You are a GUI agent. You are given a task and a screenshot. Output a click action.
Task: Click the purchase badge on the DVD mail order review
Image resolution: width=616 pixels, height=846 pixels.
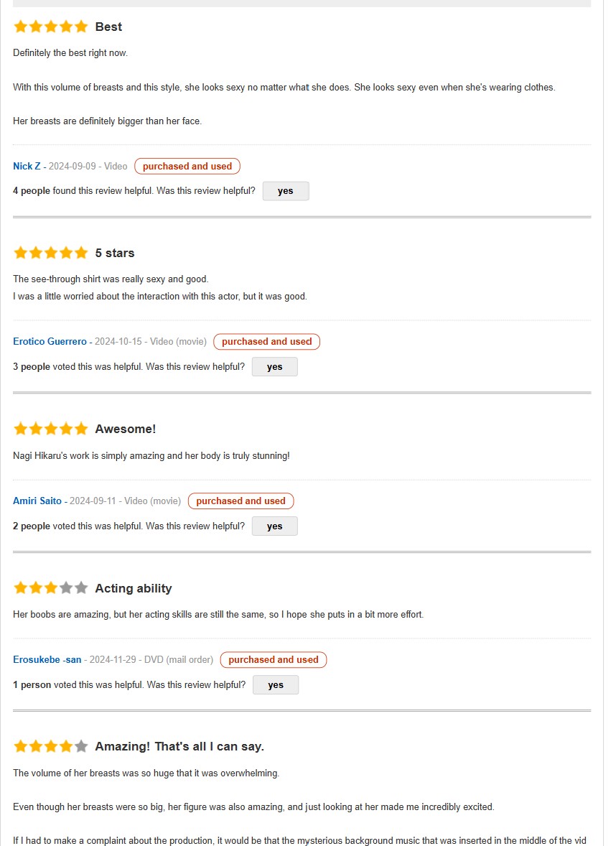[273, 660]
